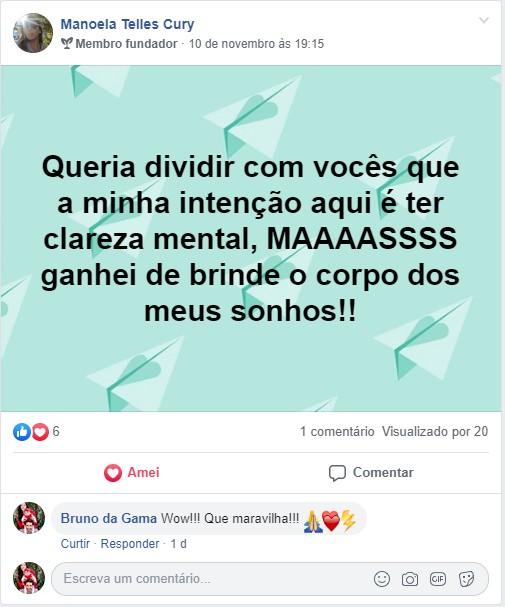Click Manoela Telles Cury's profile picture

click(33, 33)
